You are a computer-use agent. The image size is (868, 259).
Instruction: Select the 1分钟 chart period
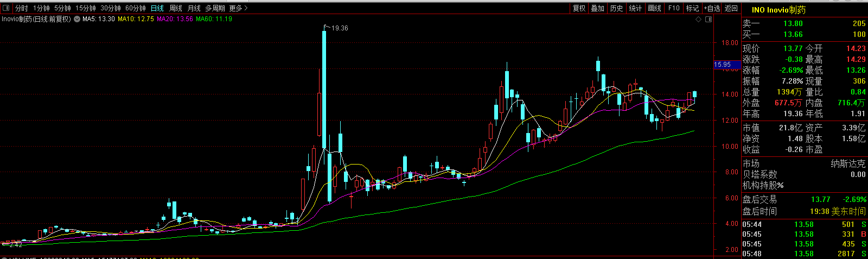[x=41, y=8]
